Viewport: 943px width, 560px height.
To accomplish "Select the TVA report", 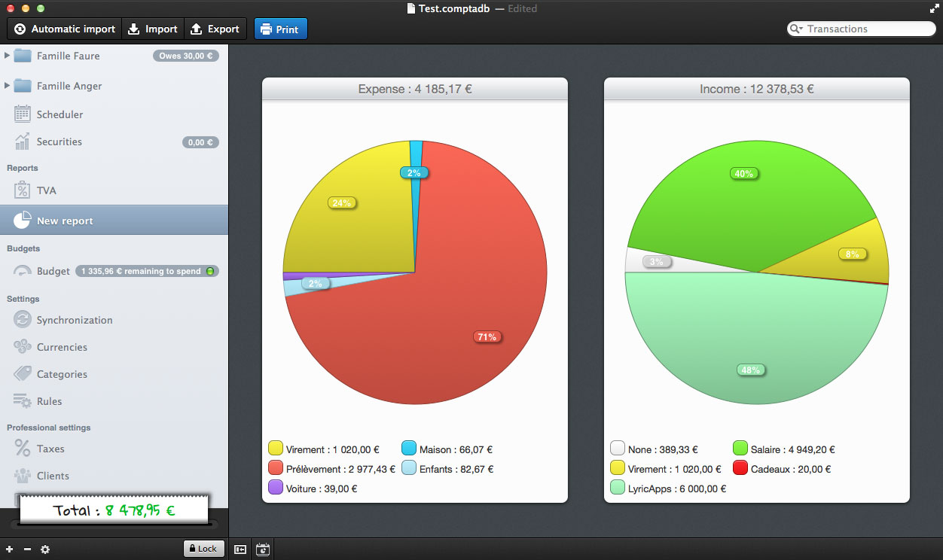I will pyautogui.click(x=46, y=190).
